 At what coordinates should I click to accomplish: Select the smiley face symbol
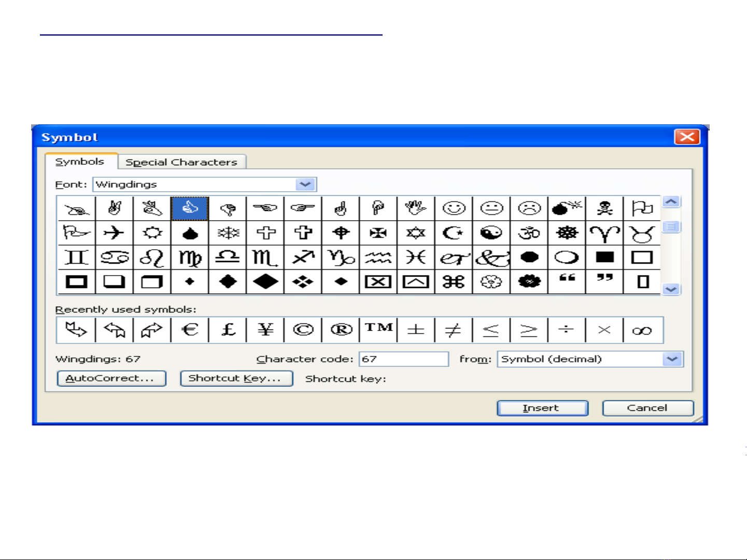(x=454, y=208)
